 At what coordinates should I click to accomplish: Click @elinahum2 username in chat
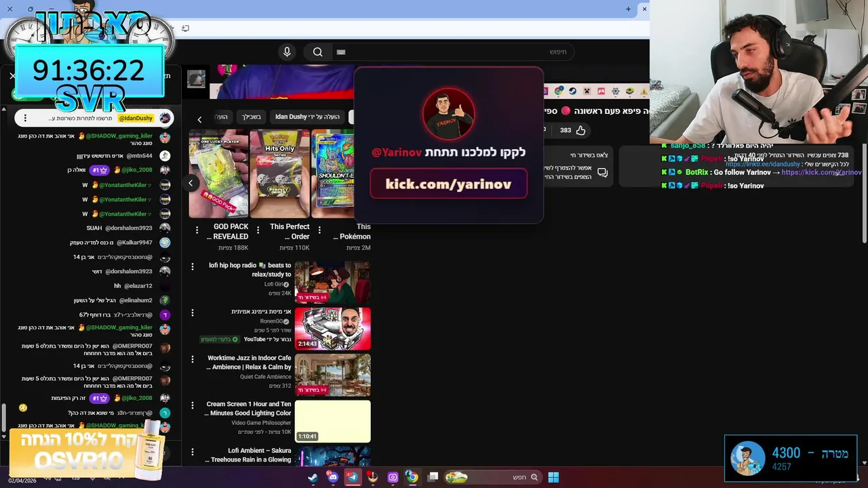136,300
